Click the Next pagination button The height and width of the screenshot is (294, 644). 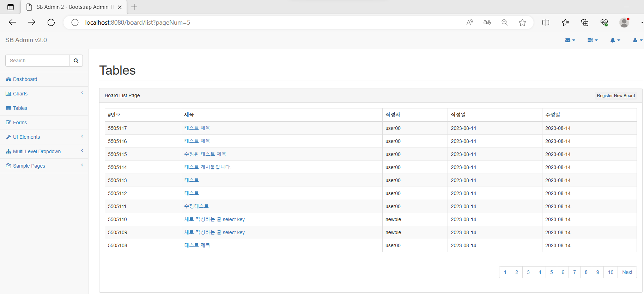(x=627, y=272)
